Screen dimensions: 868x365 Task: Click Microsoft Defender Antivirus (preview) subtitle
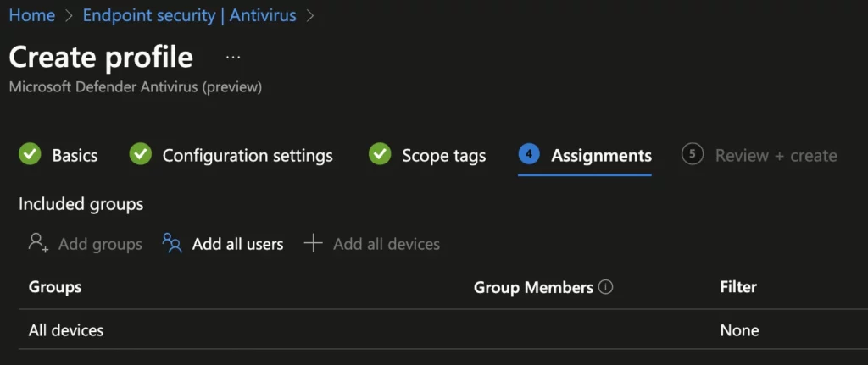[136, 87]
